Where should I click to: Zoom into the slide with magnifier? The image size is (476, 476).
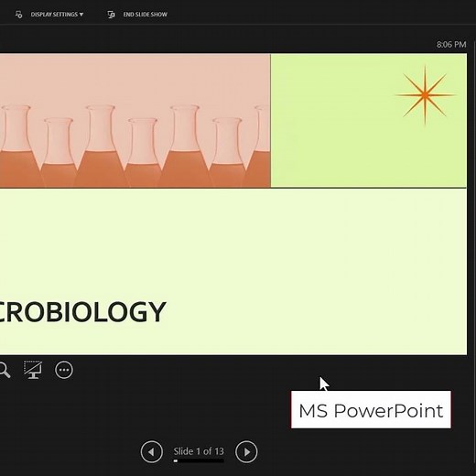pos(5,370)
